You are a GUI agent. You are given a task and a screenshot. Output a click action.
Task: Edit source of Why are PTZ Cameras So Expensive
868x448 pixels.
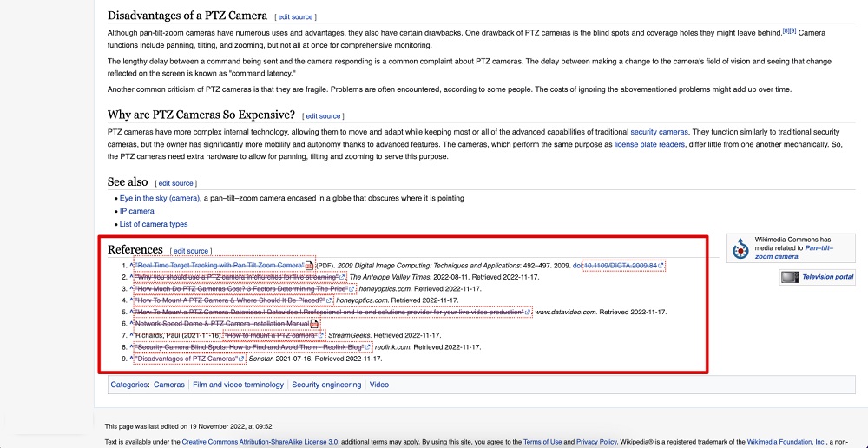click(x=323, y=116)
